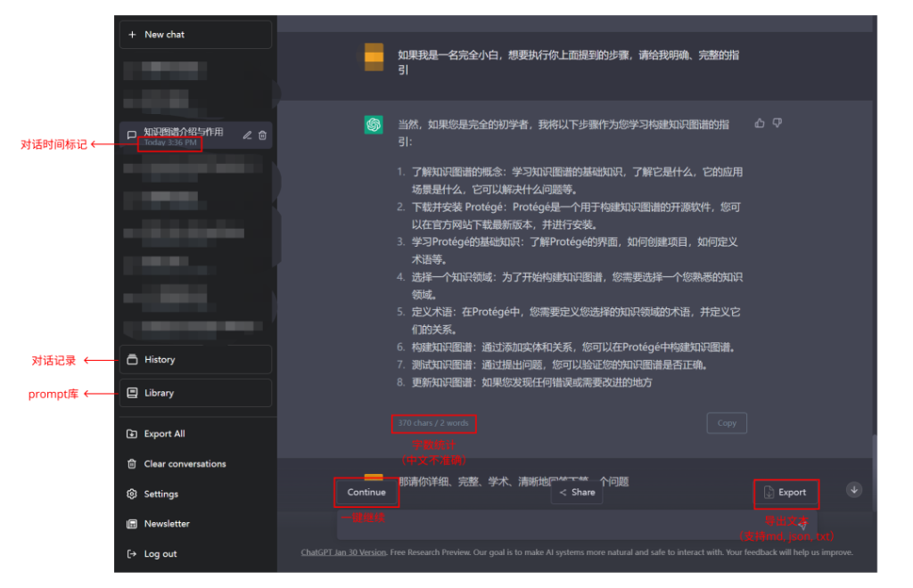Share the conversation via Share button
Viewport: 913px width, 588px height.
[576, 492]
